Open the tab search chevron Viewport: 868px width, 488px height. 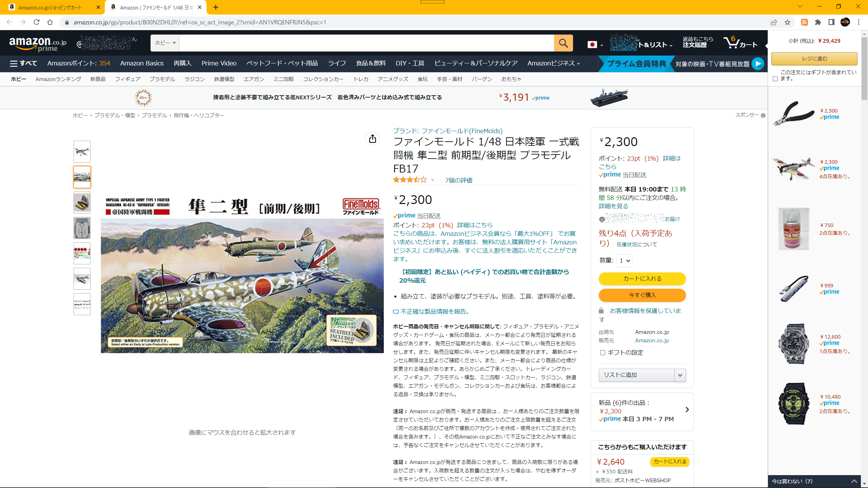[800, 6]
